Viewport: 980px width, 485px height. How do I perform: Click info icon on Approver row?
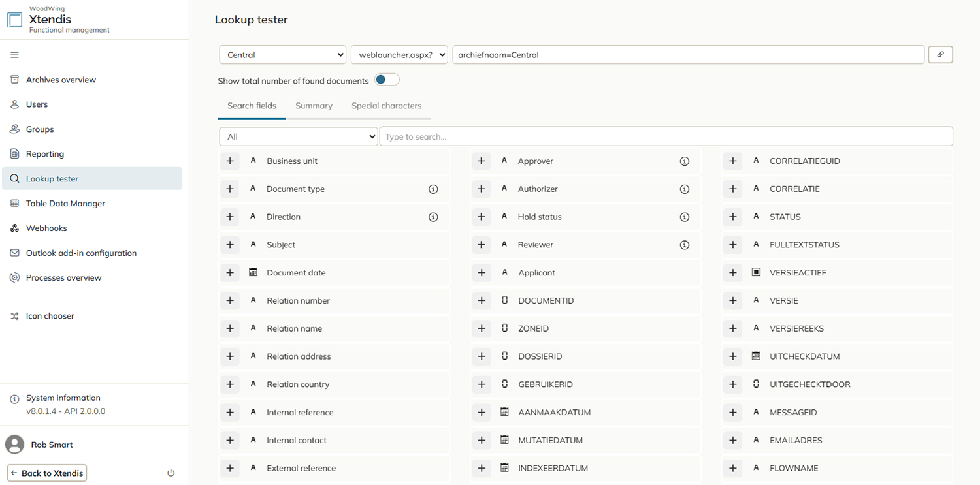click(685, 161)
